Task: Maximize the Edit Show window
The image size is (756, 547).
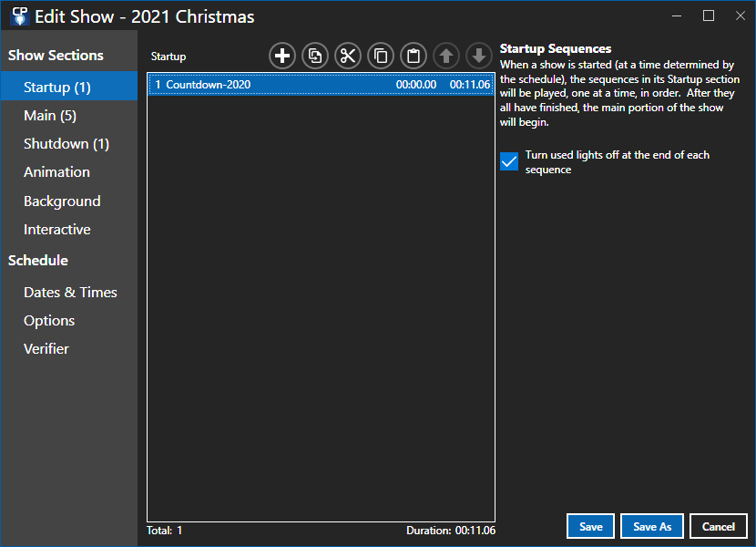Action: coord(709,15)
